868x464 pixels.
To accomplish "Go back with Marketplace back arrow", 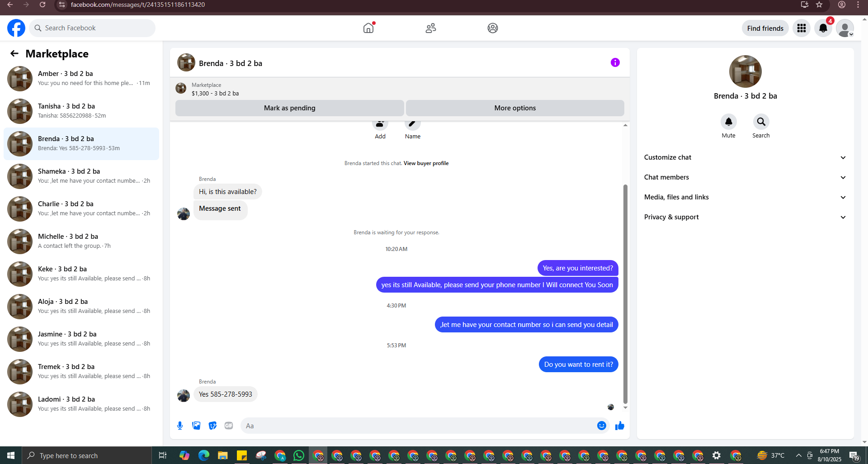I will point(14,53).
